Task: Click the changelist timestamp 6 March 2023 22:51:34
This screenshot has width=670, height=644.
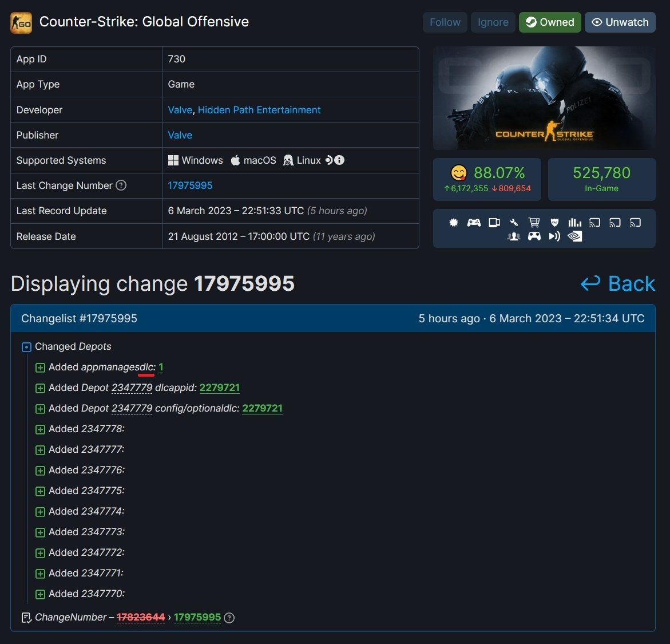Action: (566, 318)
